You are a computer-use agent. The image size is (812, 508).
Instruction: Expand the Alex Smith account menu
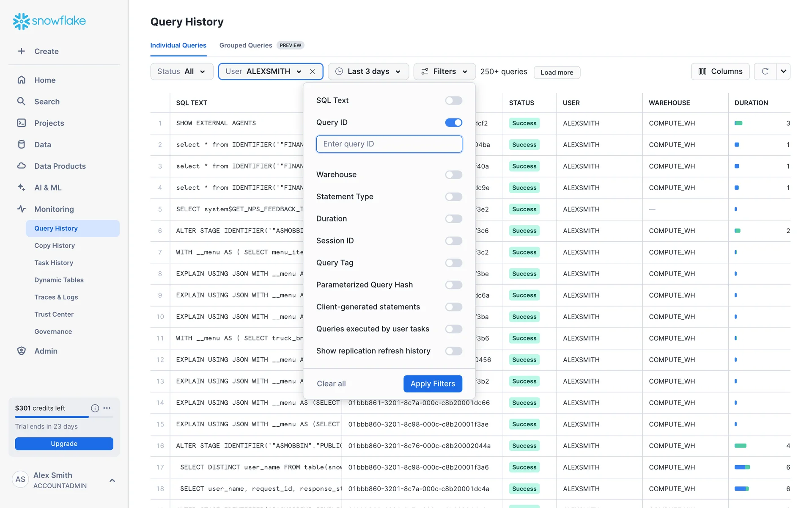point(112,480)
